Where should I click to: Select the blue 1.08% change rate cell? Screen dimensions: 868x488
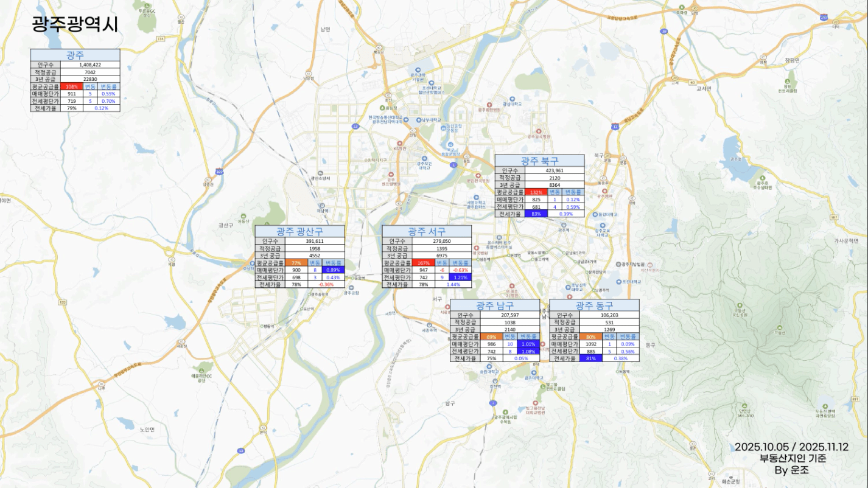click(x=528, y=351)
